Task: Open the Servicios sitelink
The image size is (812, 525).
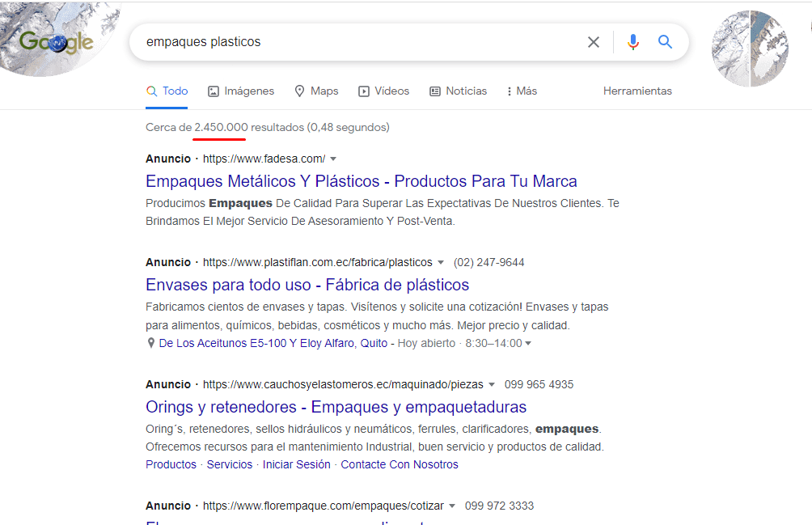Action: pos(230,464)
